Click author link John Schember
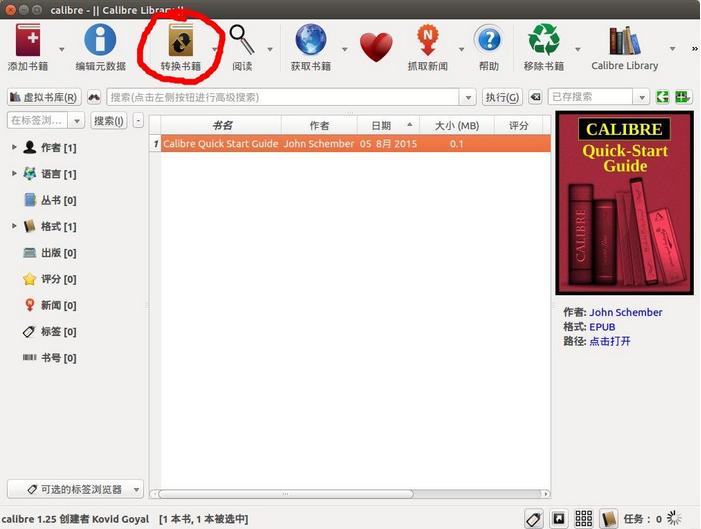701x529 pixels. tap(625, 312)
